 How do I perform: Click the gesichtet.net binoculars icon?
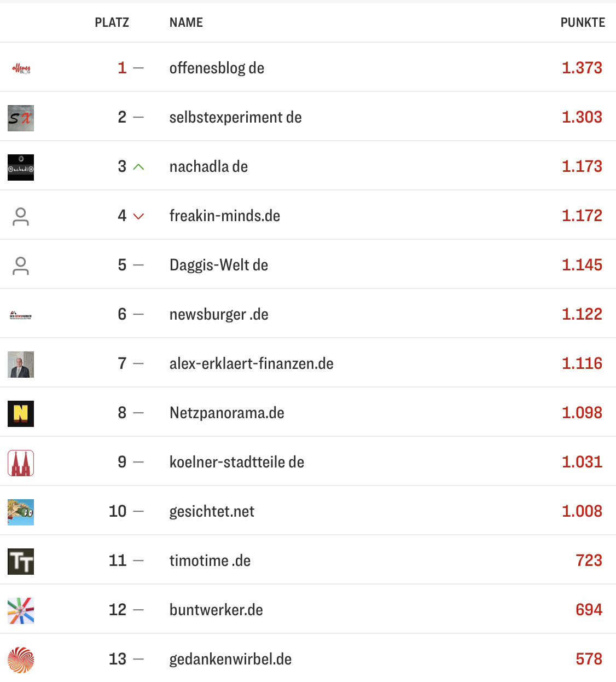tap(21, 512)
